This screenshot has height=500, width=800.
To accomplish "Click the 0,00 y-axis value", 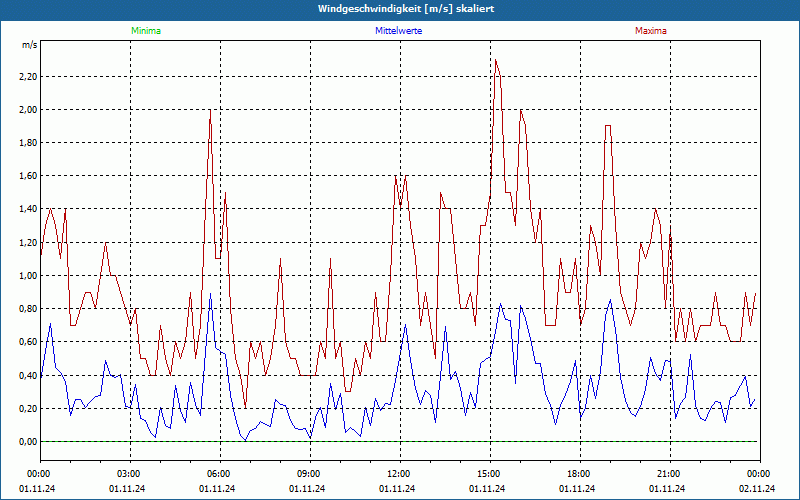I will 29,442.
